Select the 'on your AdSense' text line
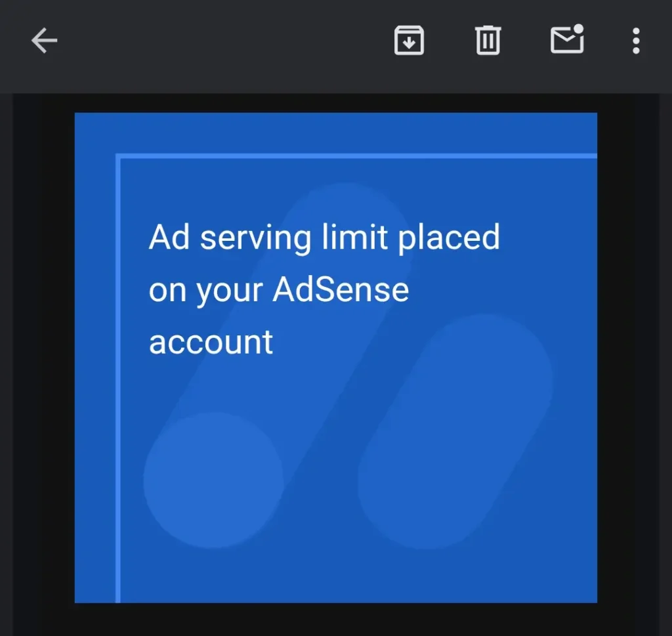Viewport: 672px width, 636px height. coord(278,291)
